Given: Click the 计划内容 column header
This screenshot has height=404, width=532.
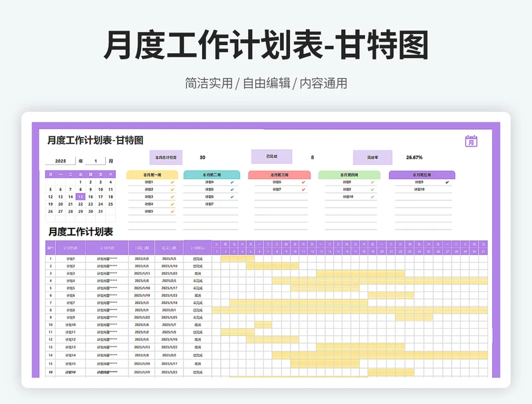Looking at the screenshot, I should click(x=107, y=248).
